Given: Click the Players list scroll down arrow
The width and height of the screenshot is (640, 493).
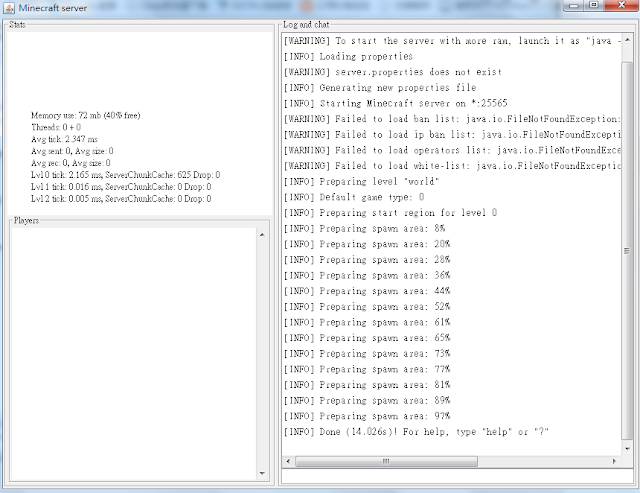Looking at the screenshot, I should point(262,473).
